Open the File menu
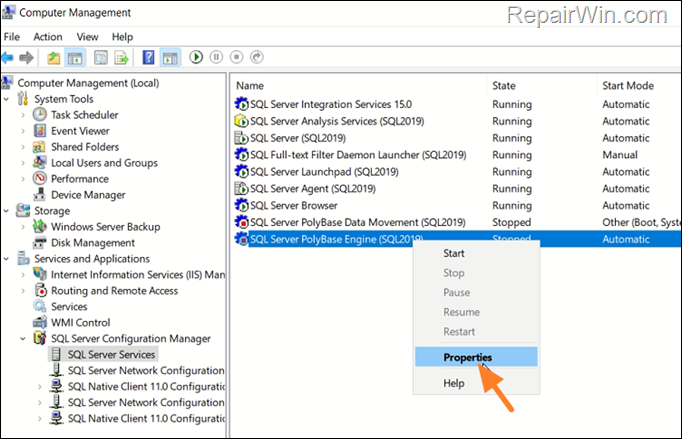 click(12, 37)
